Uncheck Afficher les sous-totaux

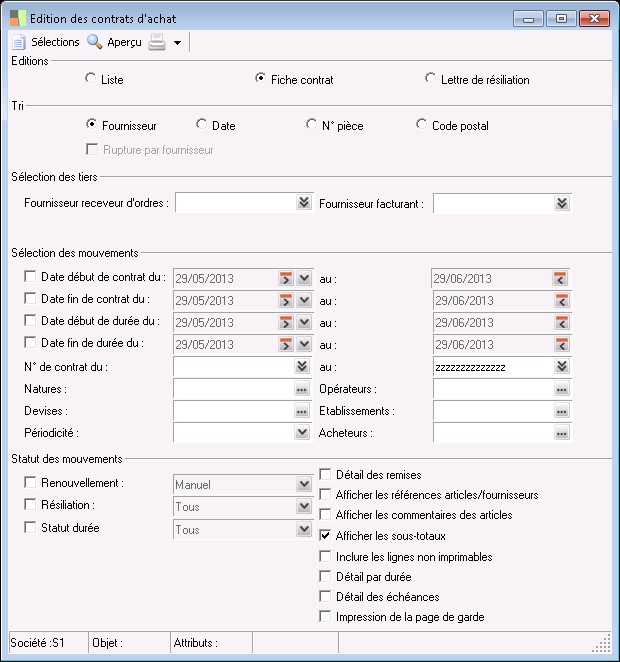pos(326,535)
